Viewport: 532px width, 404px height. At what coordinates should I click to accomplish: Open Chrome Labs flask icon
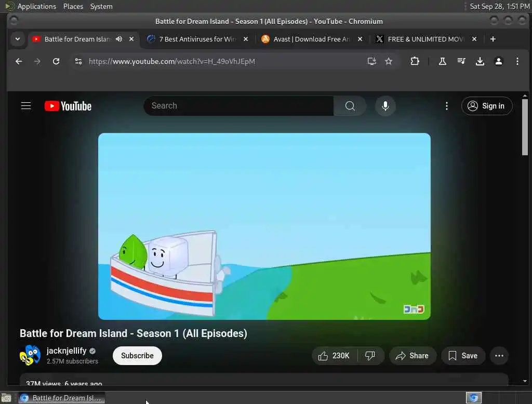point(443,61)
